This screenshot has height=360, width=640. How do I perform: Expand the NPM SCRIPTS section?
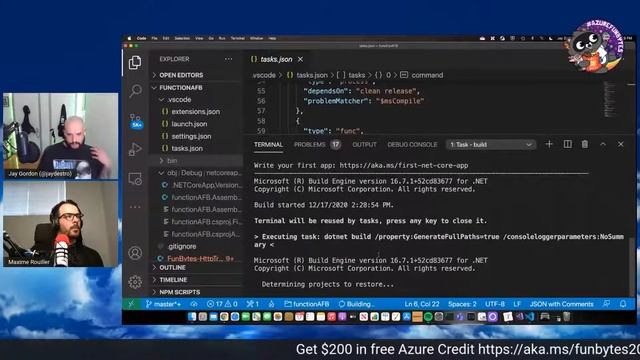tap(180, 292)
